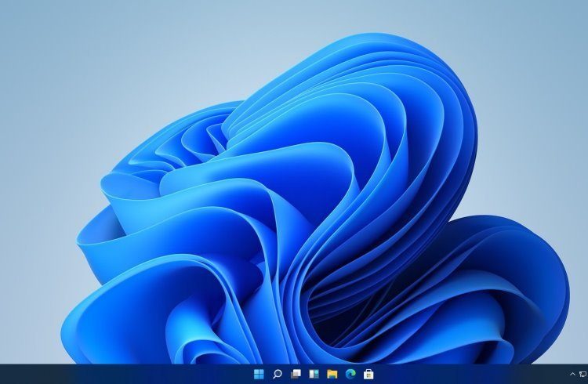Open the Windows Start menu
This screenshot has height=384, width=588.
pos(259,375)
